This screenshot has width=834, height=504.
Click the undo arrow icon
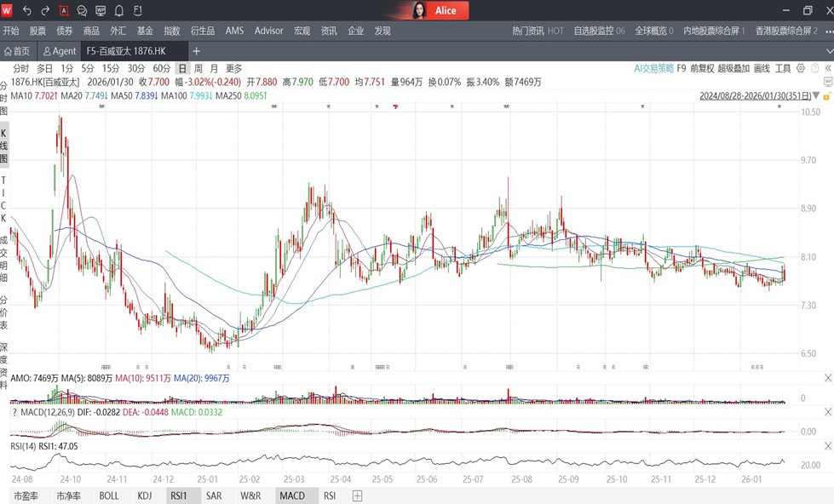coord(27,10)
